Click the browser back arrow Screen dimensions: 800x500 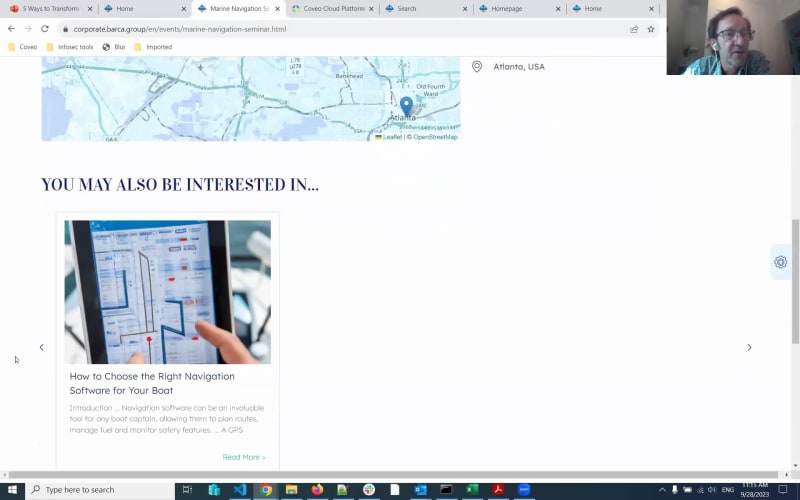[x=11, y=29]
